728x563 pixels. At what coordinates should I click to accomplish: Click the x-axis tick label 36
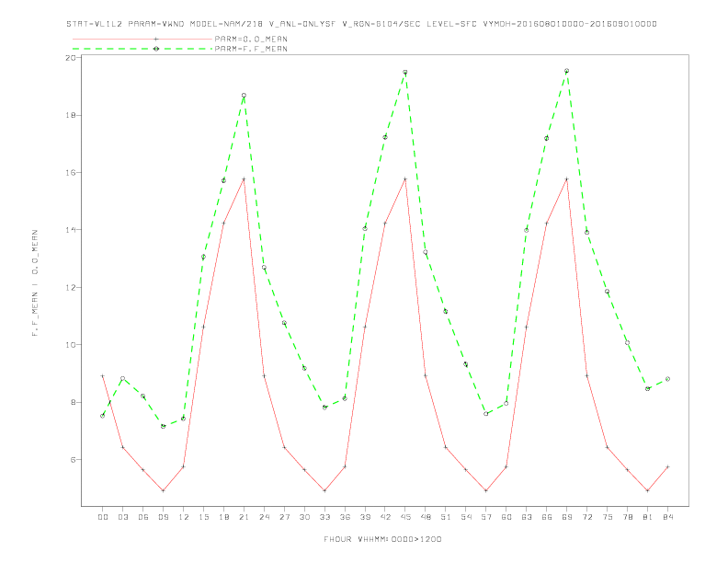point(345,517)
